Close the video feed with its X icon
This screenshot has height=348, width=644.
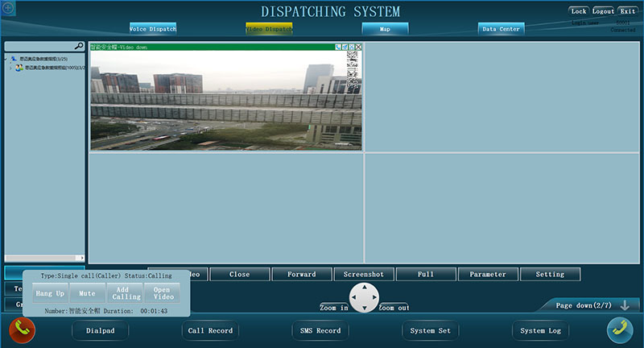358,48
